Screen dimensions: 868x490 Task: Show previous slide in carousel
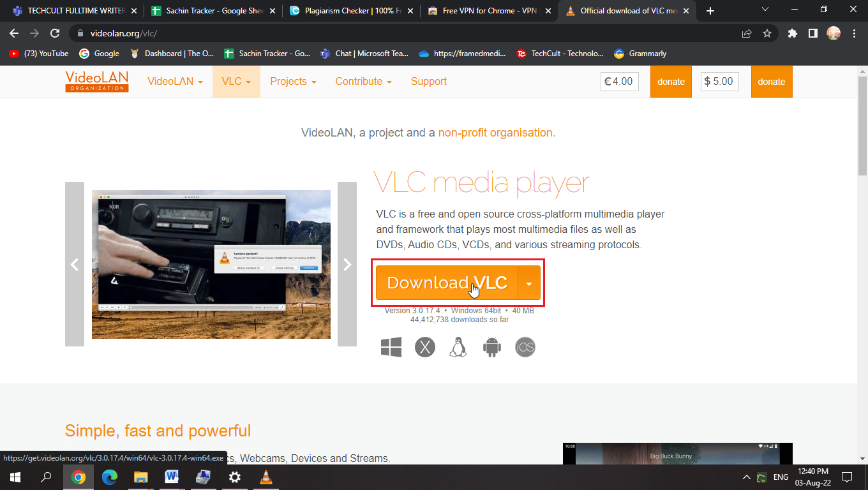tap(75, 264)
